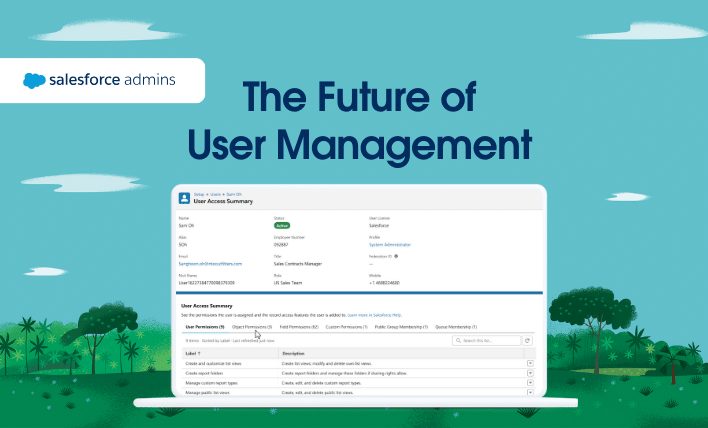Click 'Manage custom report types' label
The height and width of the screenshot is (428, 708).
pos(211,383)
